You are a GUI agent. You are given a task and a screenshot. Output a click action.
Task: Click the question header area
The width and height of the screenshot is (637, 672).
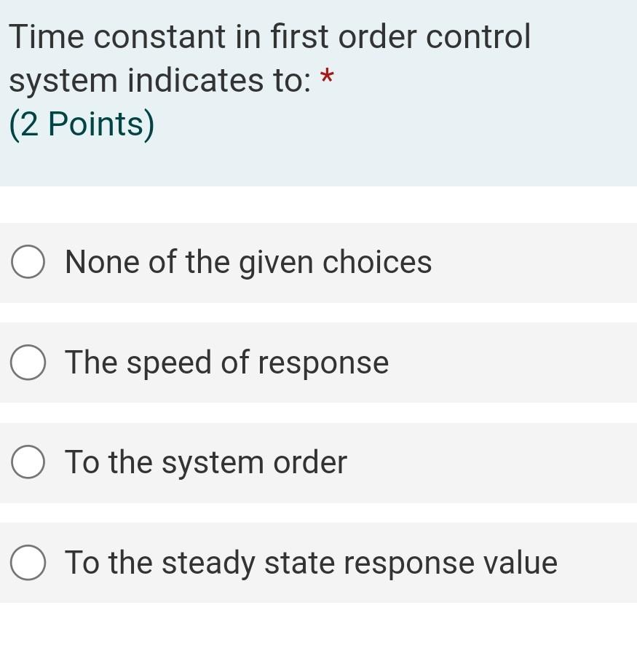click(318, 91)
